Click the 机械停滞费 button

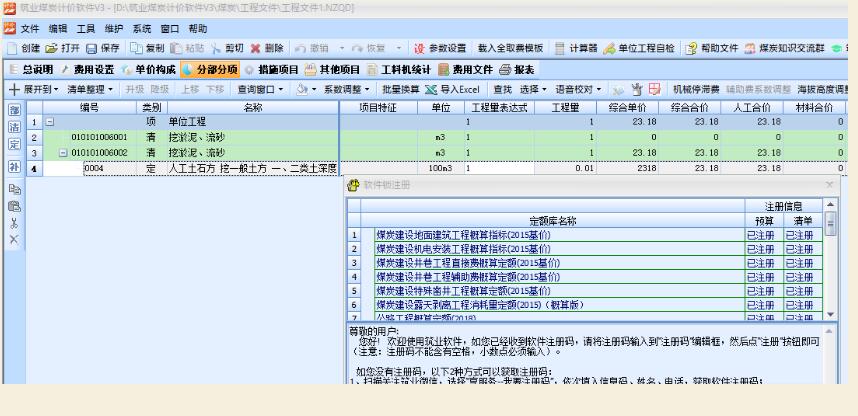pyautogui.click(x=696, y=89)
